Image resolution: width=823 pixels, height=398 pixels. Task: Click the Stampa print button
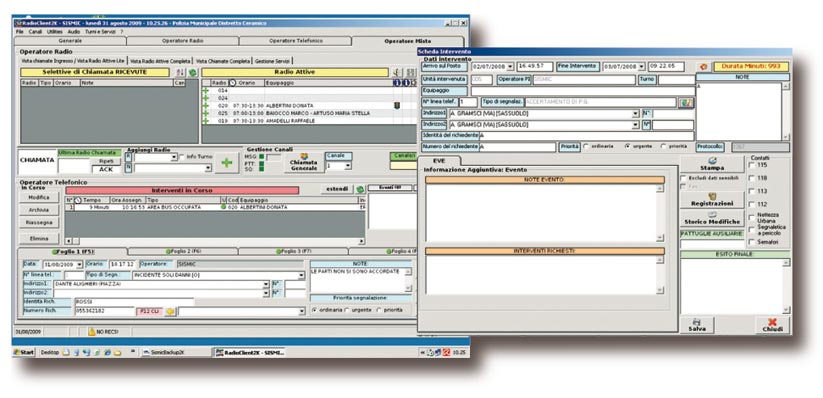(712, 164)
